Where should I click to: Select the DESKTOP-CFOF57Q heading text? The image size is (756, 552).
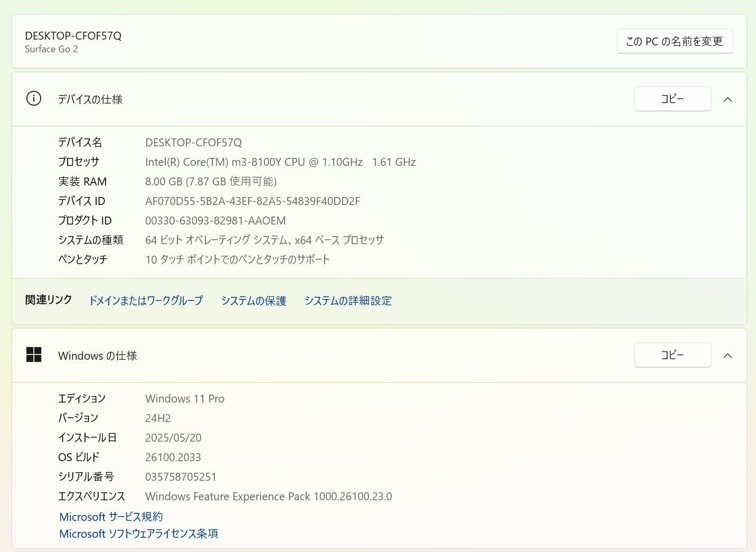tap(73, 36)
